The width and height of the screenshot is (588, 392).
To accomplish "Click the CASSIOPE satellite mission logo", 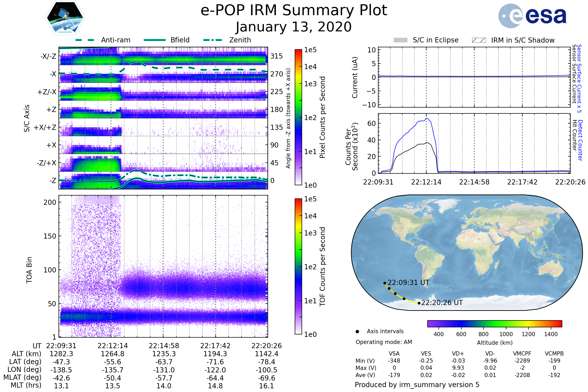I will coord(65,18).
